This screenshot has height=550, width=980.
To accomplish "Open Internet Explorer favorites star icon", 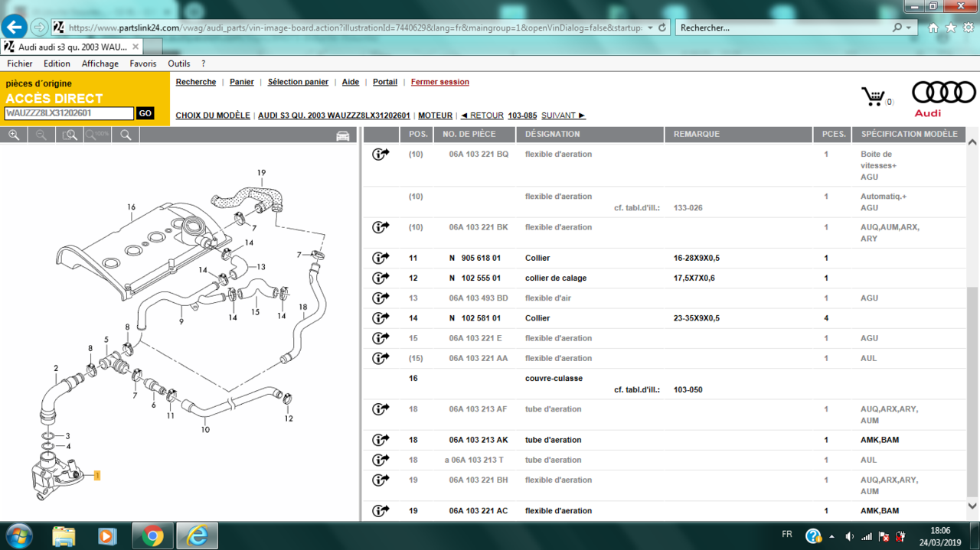I will pos(950,28).
